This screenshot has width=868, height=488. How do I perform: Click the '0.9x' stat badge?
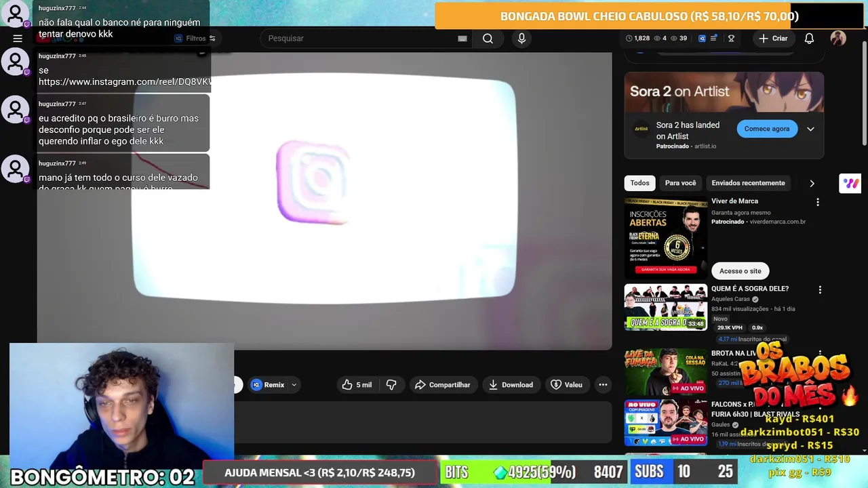point(757,328)
